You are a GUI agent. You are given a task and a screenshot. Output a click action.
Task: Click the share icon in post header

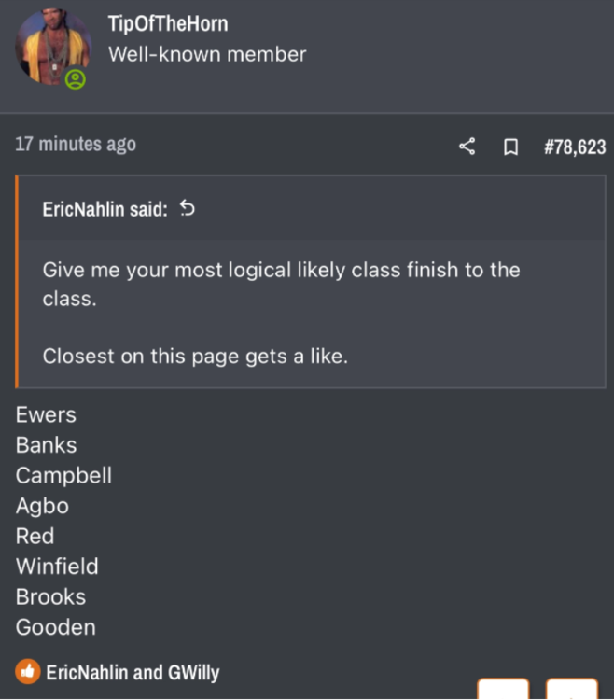point(467,147)
